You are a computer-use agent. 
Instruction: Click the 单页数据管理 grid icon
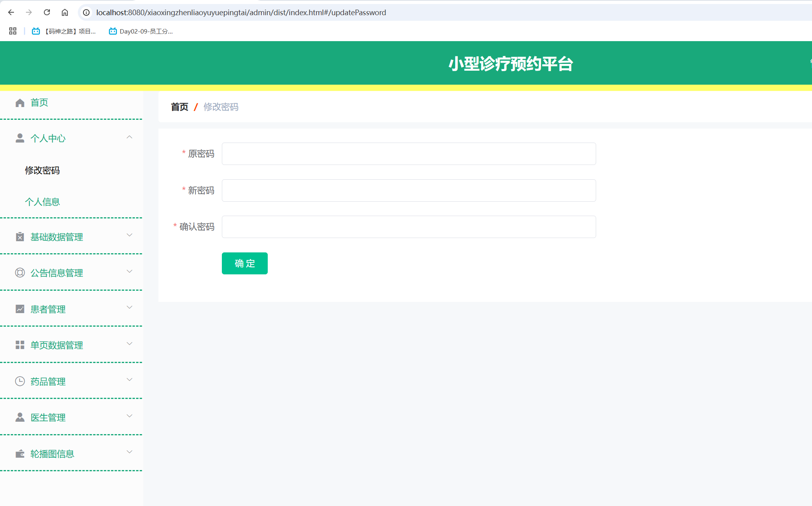(20, 345)
